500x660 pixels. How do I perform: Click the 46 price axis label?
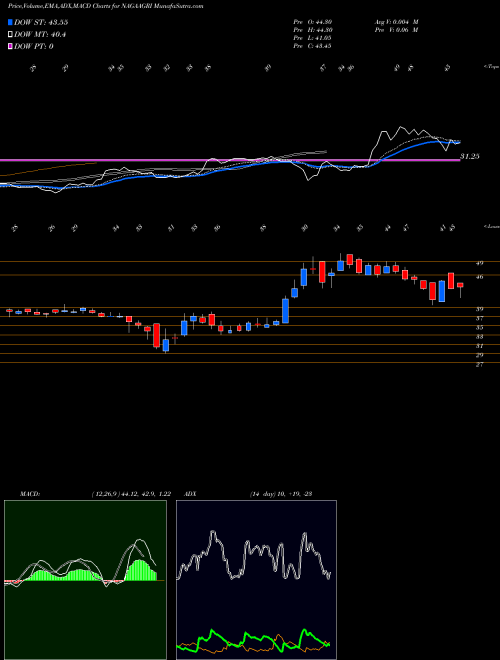479,277
